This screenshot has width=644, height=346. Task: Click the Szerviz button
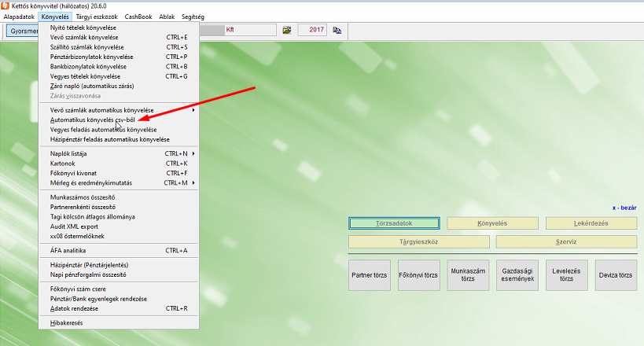pos(565,242)
